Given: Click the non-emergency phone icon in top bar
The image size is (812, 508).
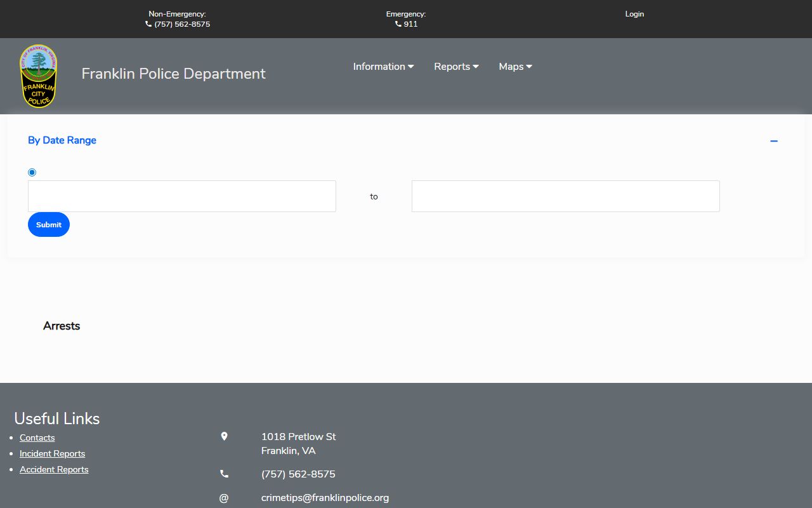Looking at the screenshot, I should point(148,24).
